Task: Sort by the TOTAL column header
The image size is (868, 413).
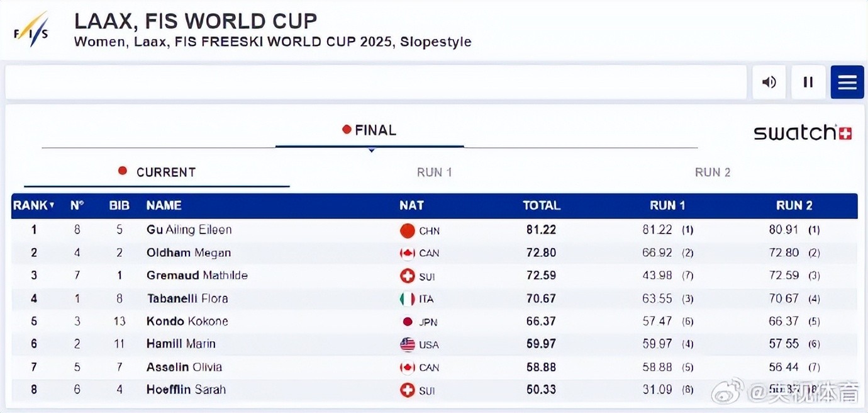Action: [541, 205]
